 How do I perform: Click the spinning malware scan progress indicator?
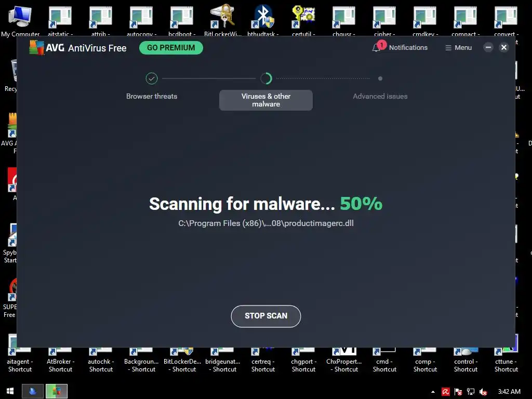(266, 78)
